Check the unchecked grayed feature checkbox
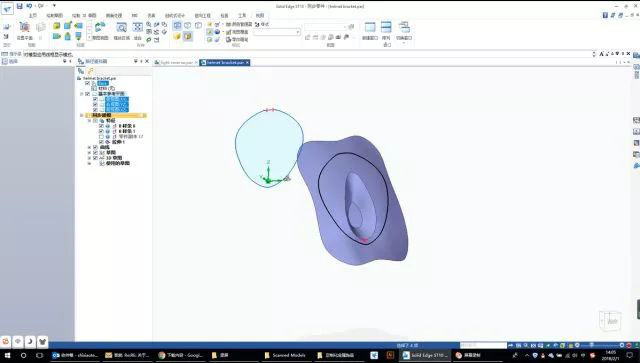Image resolution: width=640 pixels, height=363 pixels. coord(101,137)
